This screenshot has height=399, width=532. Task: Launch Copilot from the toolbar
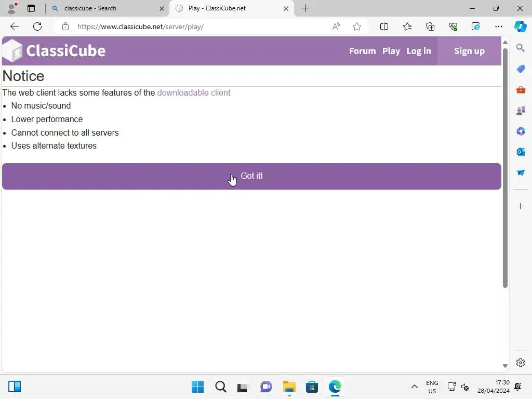click(520, 26)
